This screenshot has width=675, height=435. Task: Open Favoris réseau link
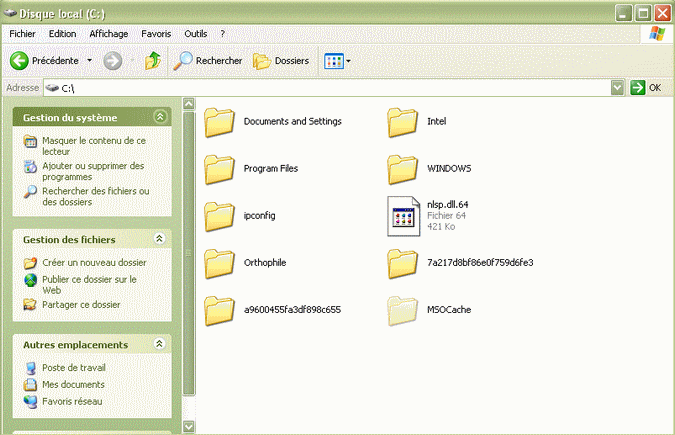pyautogui.click(x=72, y=401)
